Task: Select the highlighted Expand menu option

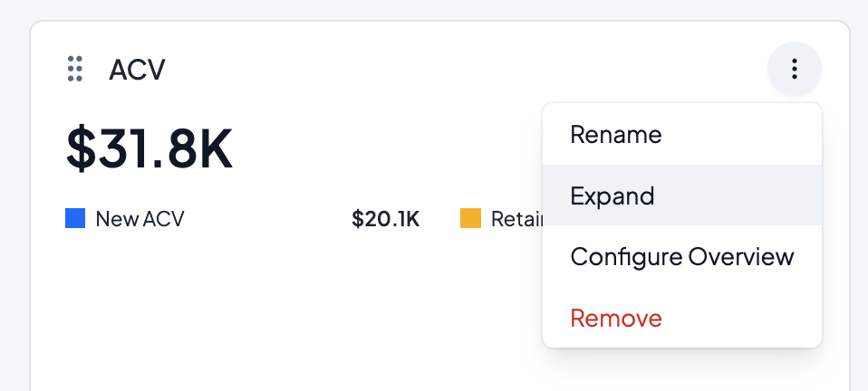Action: click(612, 195)
